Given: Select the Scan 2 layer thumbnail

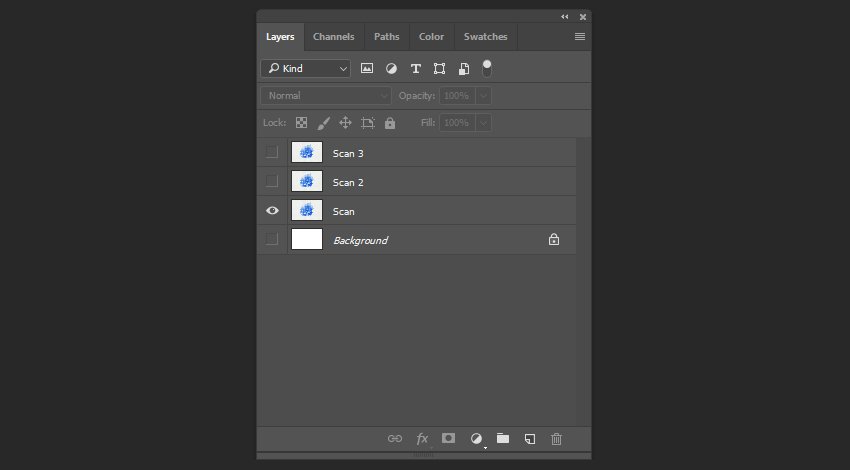Looking at the screenshot, I should (x=307, y=182).
